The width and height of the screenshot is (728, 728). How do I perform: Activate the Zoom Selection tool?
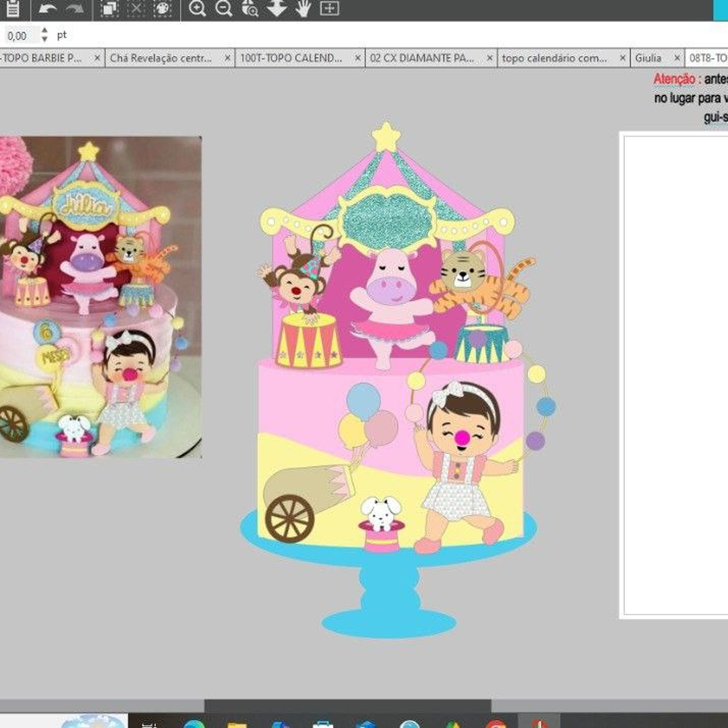tap(250, 8)
